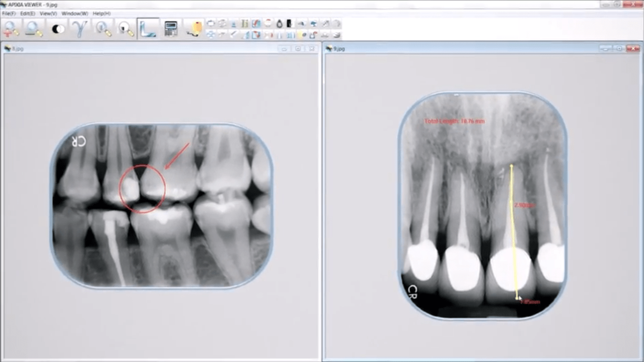Toggle the invert image icon
The height and width of the screenshot is (362, 644).
tap(288, 22)
